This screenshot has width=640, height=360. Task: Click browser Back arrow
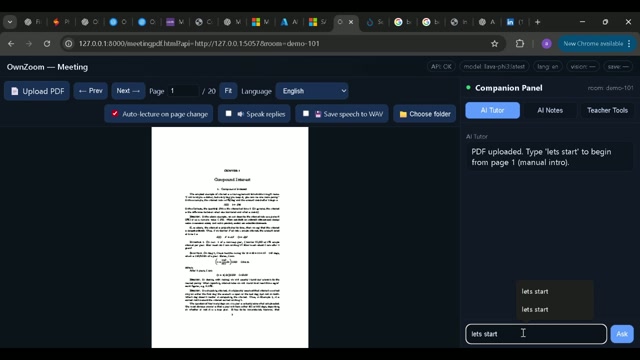click(11, 44)
